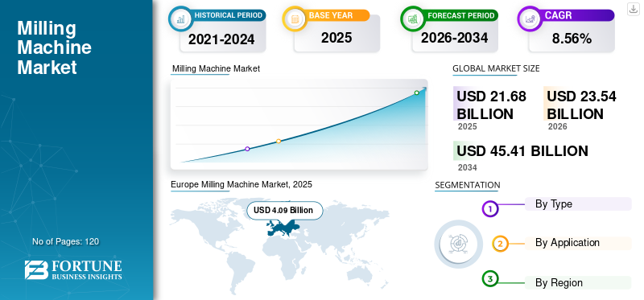Image resolution: width=644 pixels, height=300 pixels.
Task: Click the circular segmentation chart icon
Action: (459, 245)
